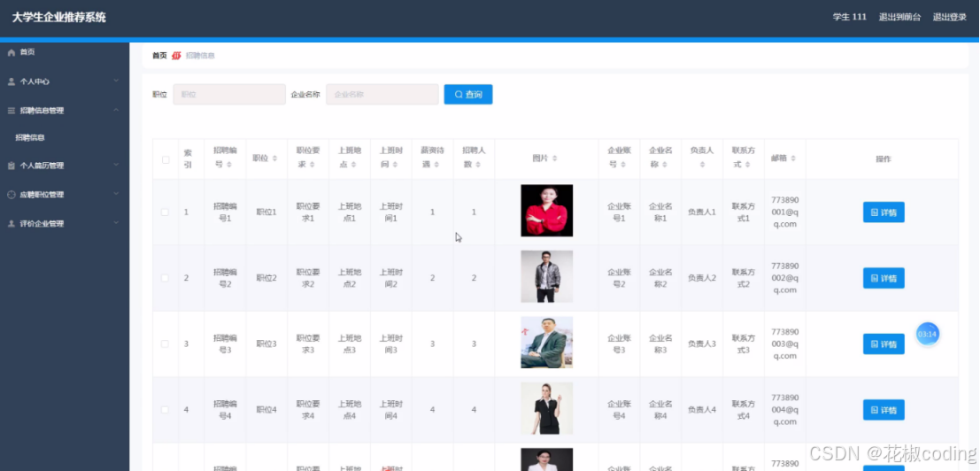Click the 大学生企业推荐系统 title

click(x=59, y=18)
